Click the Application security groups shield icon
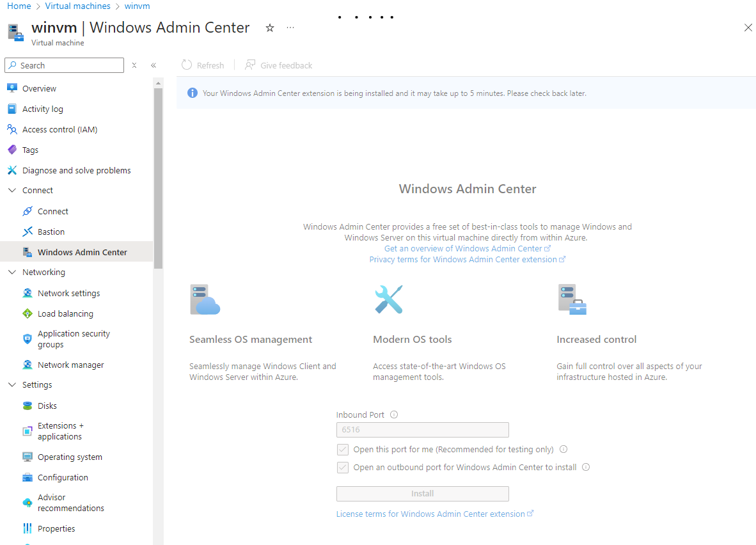The height and width of the screenshot is (545, 756). tap(28, 338)
